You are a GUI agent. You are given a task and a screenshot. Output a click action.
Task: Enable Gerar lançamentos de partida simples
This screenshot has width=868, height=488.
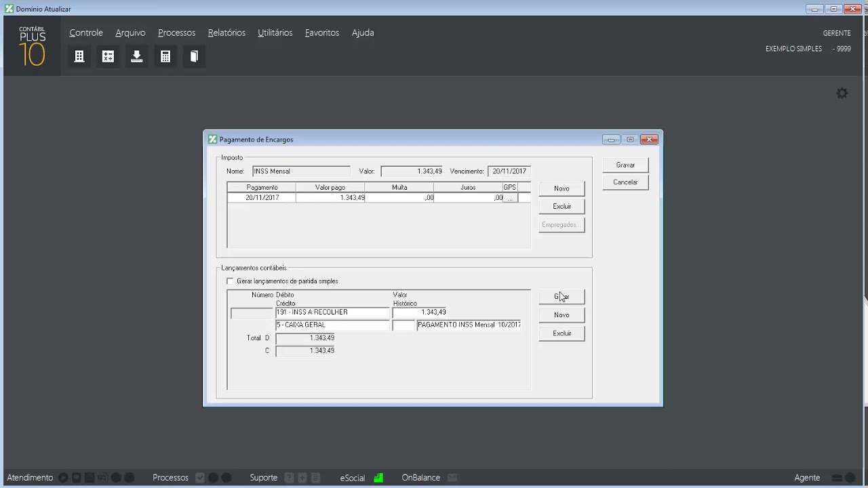pos(230,281)
